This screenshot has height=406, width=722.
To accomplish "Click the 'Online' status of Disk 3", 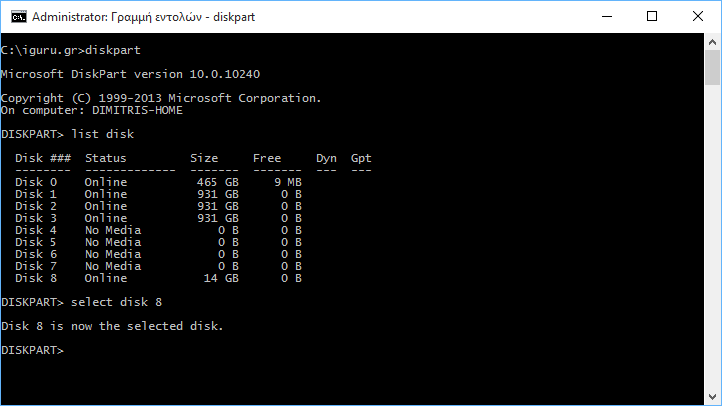I will click(x=106, y=218).
